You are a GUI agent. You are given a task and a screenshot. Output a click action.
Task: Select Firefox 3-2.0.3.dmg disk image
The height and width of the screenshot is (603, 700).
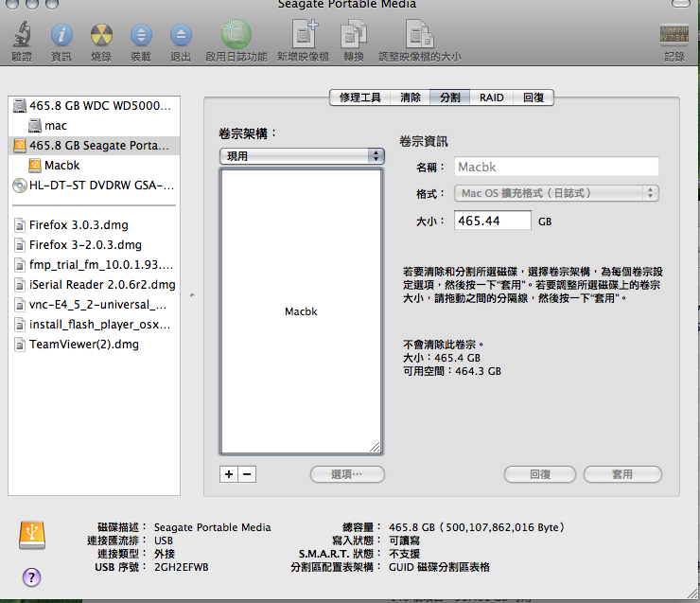[x=94, y=245]
